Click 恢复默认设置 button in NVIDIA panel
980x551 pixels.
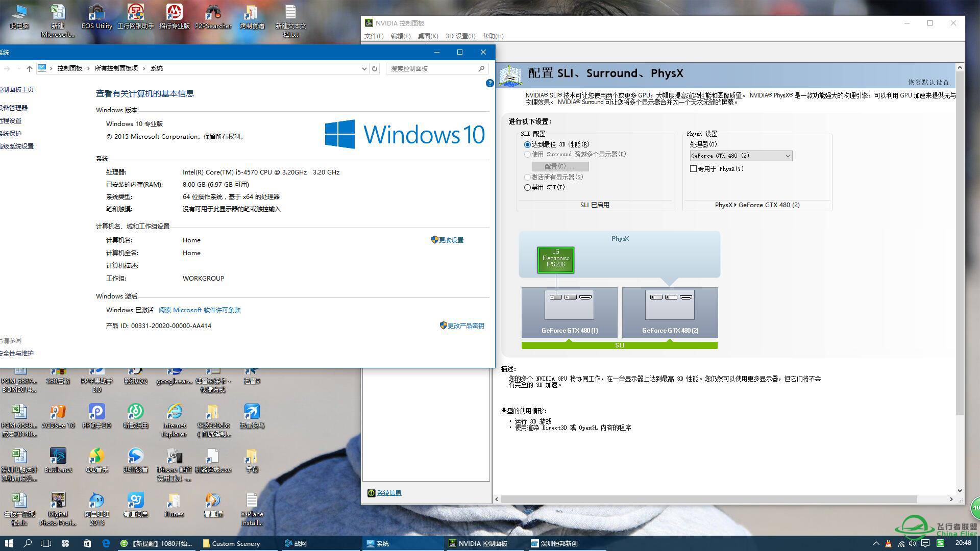pyautogui.click(x=930, y=82)
